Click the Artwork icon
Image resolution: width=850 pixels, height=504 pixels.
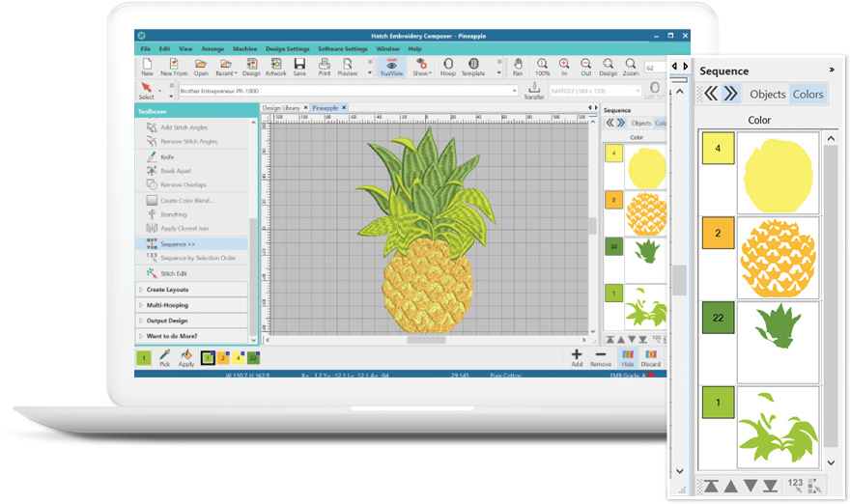click(275, 68)
